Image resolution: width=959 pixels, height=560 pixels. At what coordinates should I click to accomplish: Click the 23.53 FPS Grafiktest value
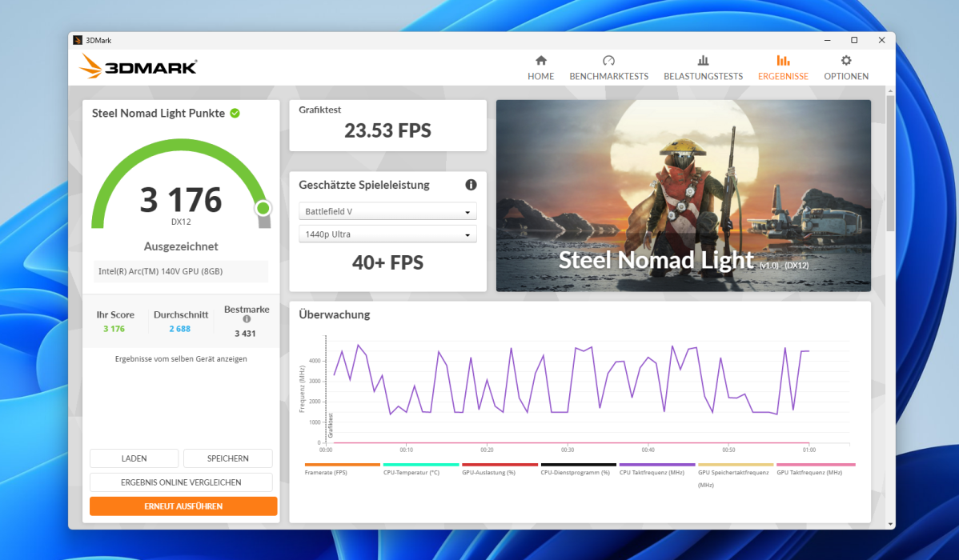pyautogui.click(x=387, y=131)
